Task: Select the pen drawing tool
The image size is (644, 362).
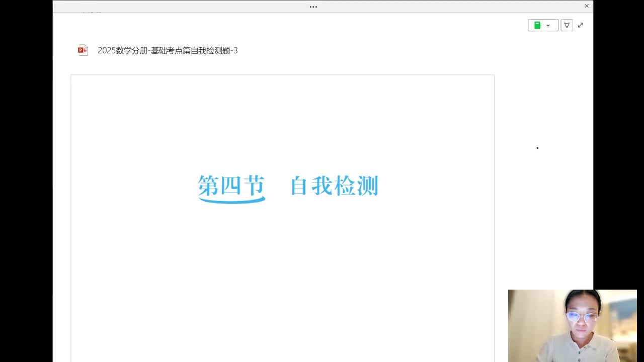Action: [x=567, y=25]
